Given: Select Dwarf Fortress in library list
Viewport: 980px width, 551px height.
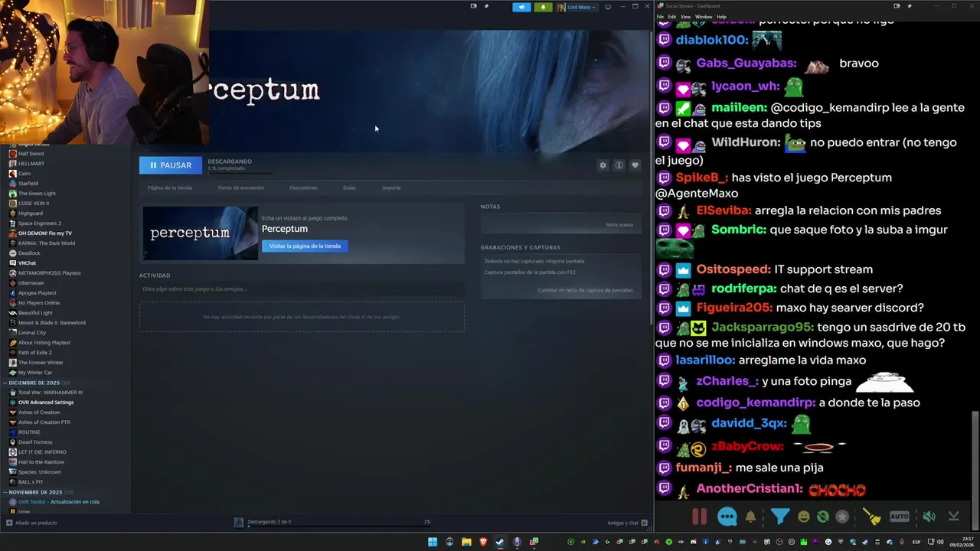Looking at the screenshot, I should pos(35,442).
